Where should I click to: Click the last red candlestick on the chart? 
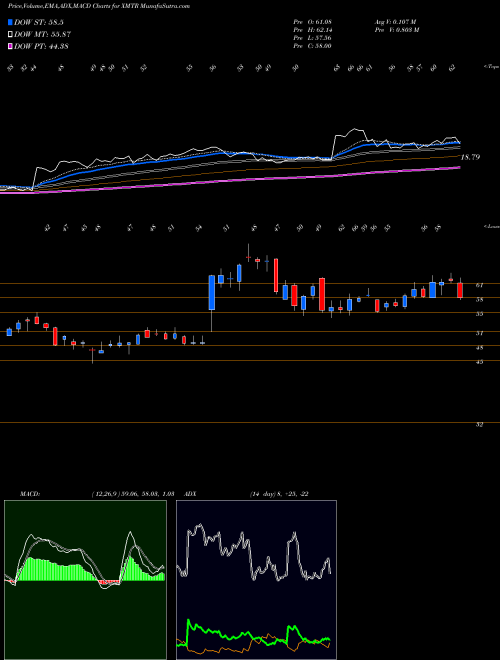click(x=460, y=290)
